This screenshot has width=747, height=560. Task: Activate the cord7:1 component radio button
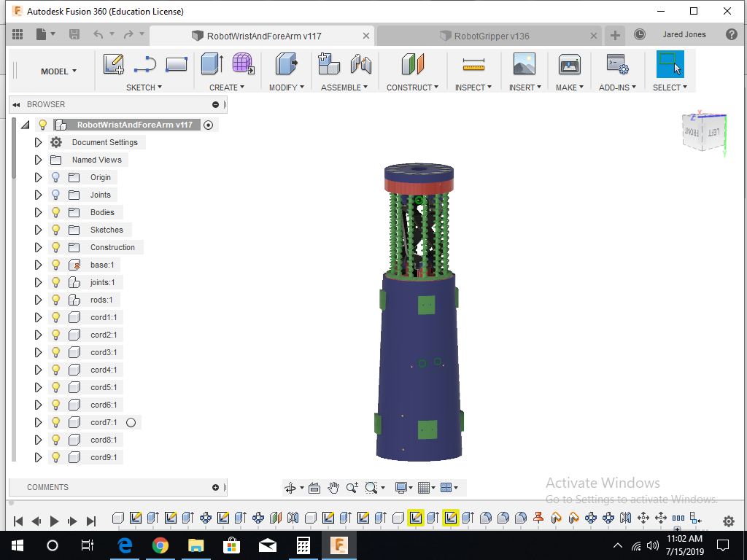(131, 422)
